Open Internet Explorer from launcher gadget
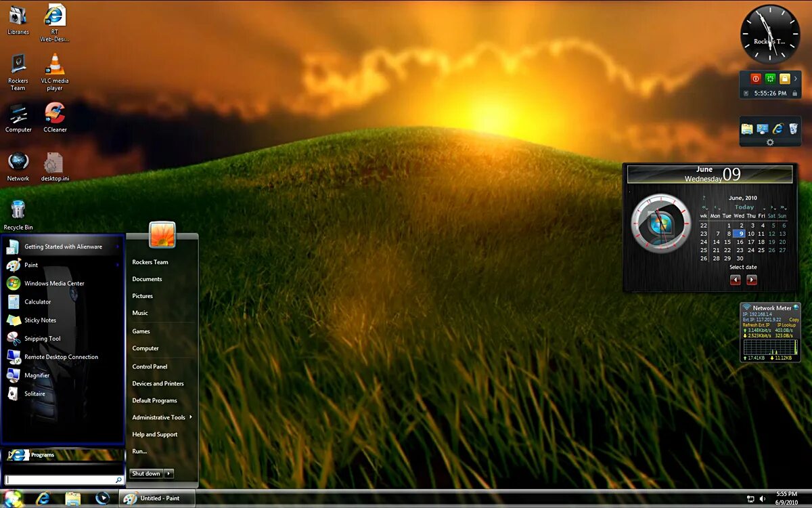The image size is (812, 508). [x=778, y=129]
